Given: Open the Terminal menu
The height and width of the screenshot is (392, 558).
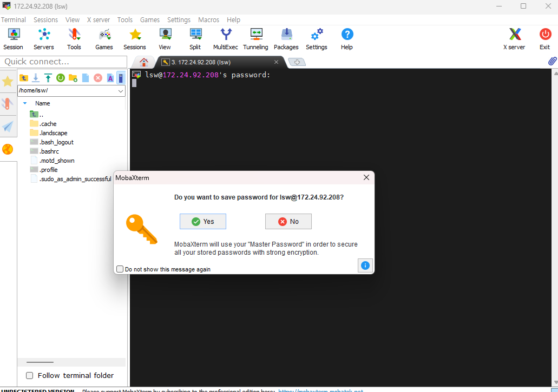Looking at the screenshot, I should (14, 20).
